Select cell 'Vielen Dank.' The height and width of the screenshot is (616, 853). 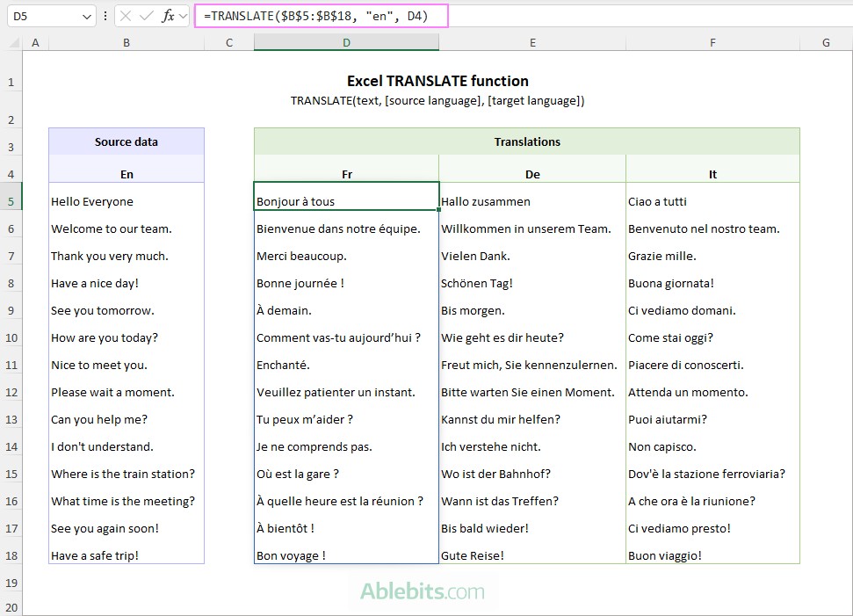(x=532, y=250)
